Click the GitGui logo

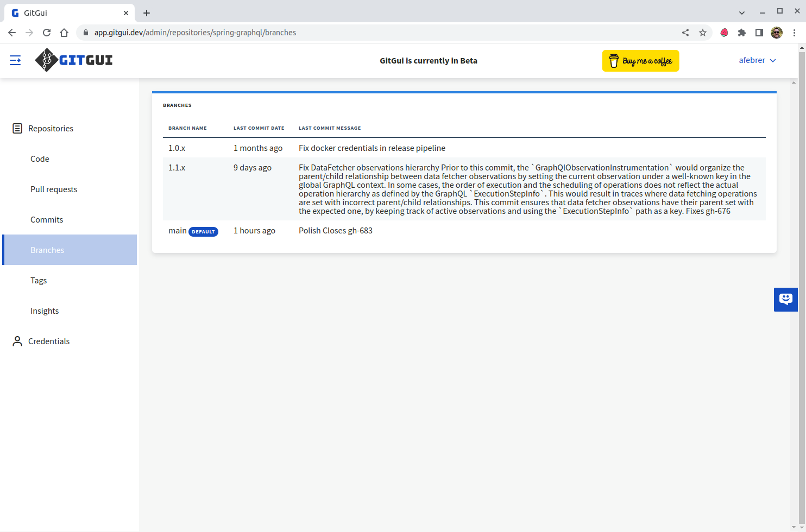pos(74,60)
